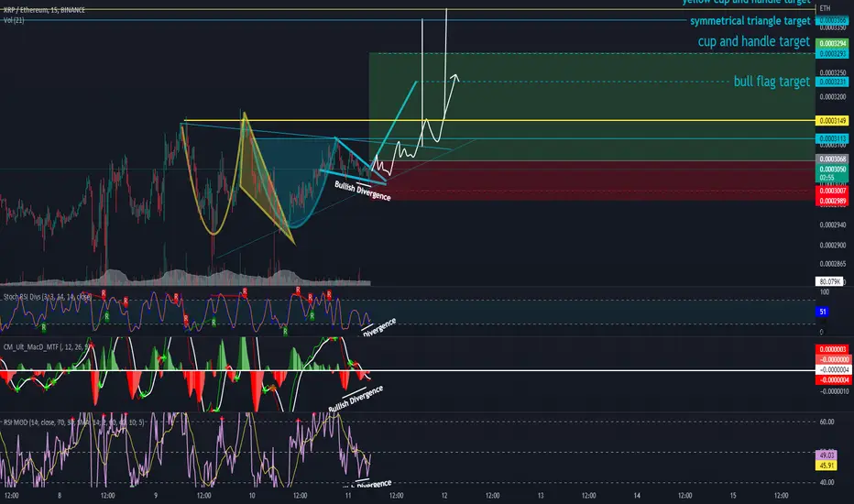The height and width of the screenshot is (504, 854).
Task: Click date 14 on the time axis
Action: click(637, 496)
